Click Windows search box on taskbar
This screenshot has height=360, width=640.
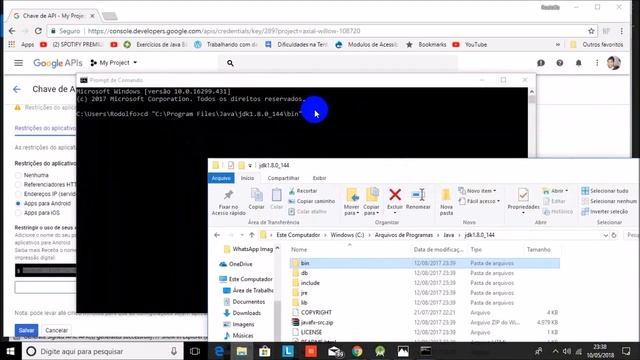click(x=102, y=351)
